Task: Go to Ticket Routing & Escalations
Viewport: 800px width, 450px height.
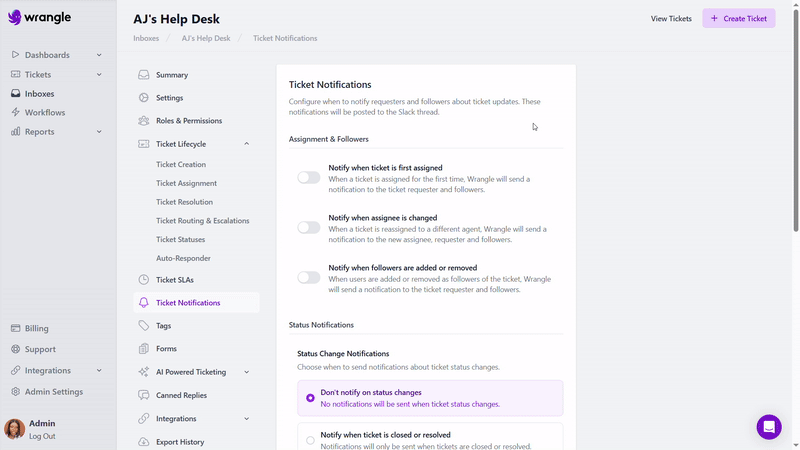Action: click(x=202, y=221)
